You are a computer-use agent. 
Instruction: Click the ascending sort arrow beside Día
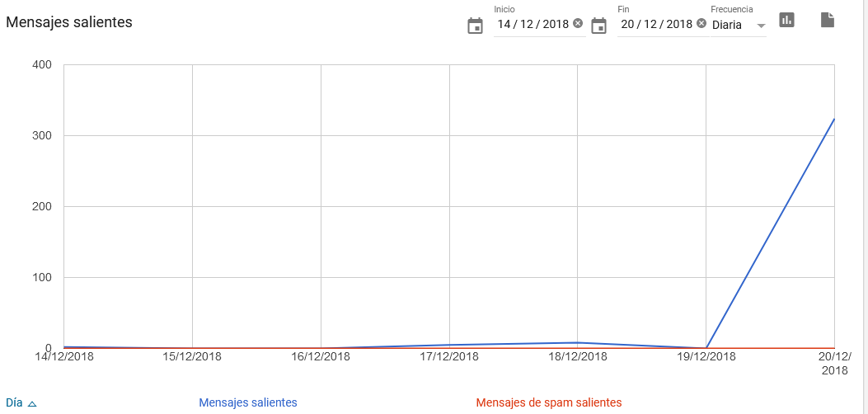click(32, 403)
